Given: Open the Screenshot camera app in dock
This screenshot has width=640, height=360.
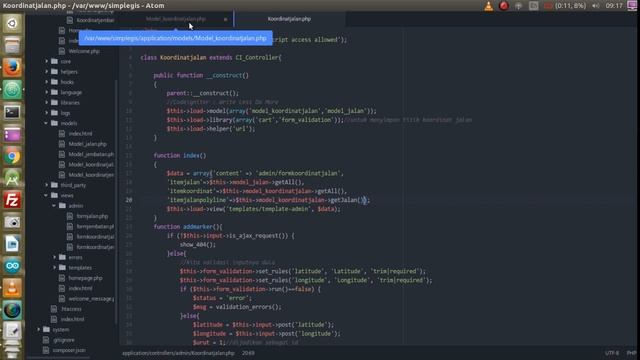Looking at the screenshot, I should point(12,222).
